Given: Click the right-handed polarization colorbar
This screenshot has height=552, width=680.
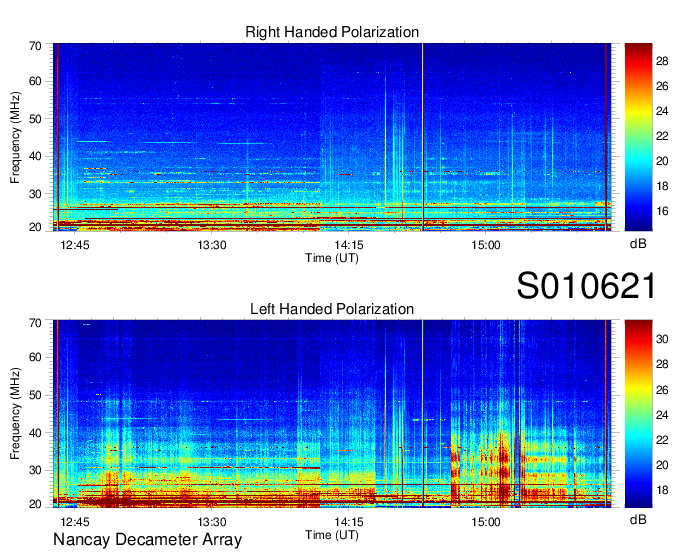Looking at the screenshot, I should pyautogui.click(x=638, y=137).
